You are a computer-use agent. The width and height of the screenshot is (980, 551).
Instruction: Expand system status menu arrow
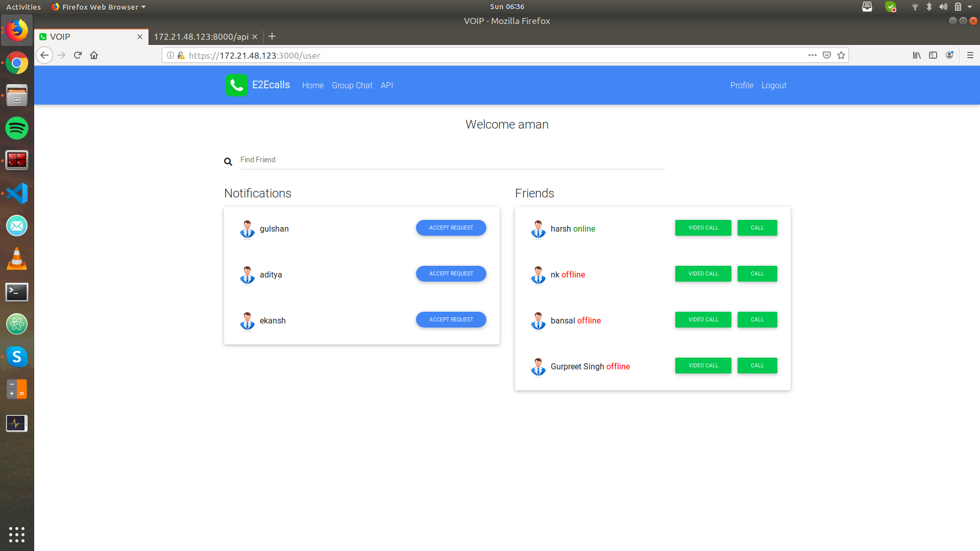pyautogui.click(x=970, y=7)
